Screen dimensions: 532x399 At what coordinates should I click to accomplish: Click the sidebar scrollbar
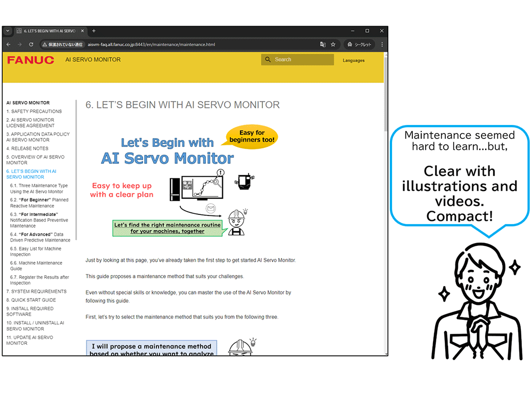(76, 170)
